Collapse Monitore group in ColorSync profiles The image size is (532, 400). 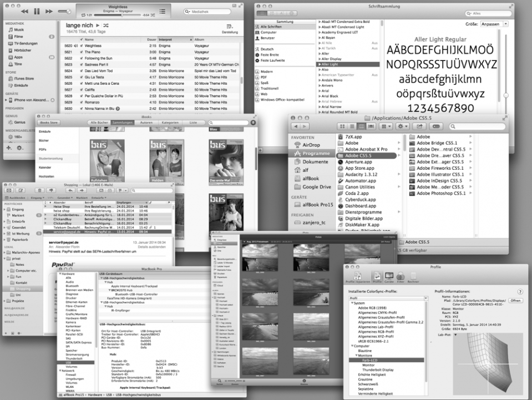[x=357, y=356]
